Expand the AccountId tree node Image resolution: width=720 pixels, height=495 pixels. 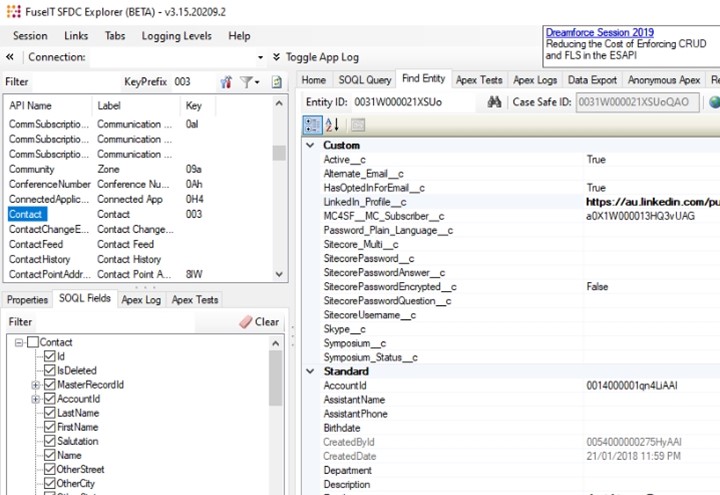tap(35, 399)
